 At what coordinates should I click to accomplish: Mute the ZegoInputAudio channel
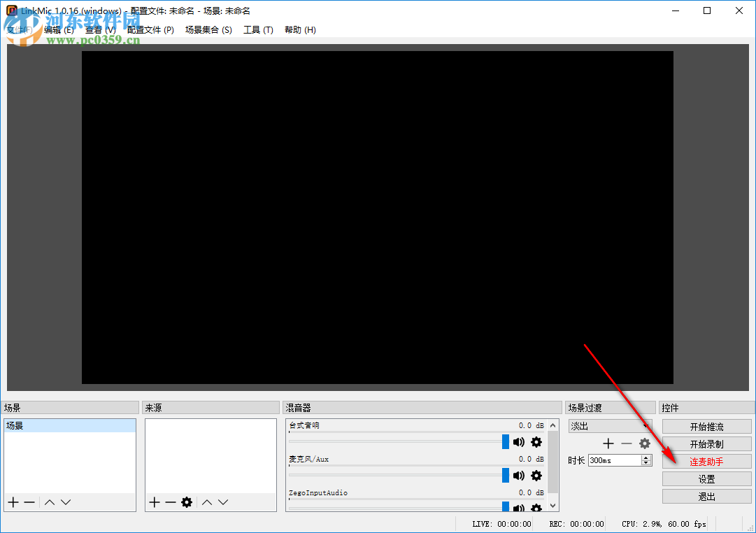(x=519, y=507)
